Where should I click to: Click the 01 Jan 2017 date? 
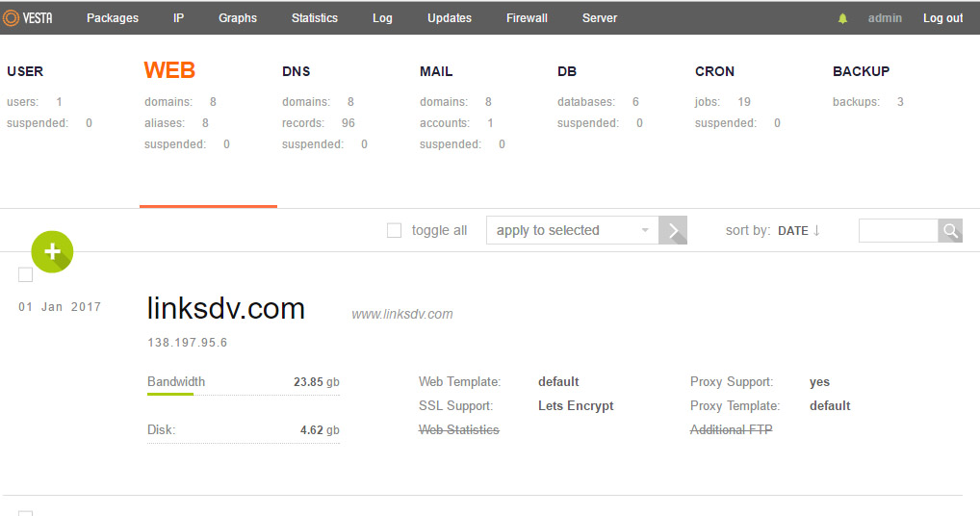[60, 307]
